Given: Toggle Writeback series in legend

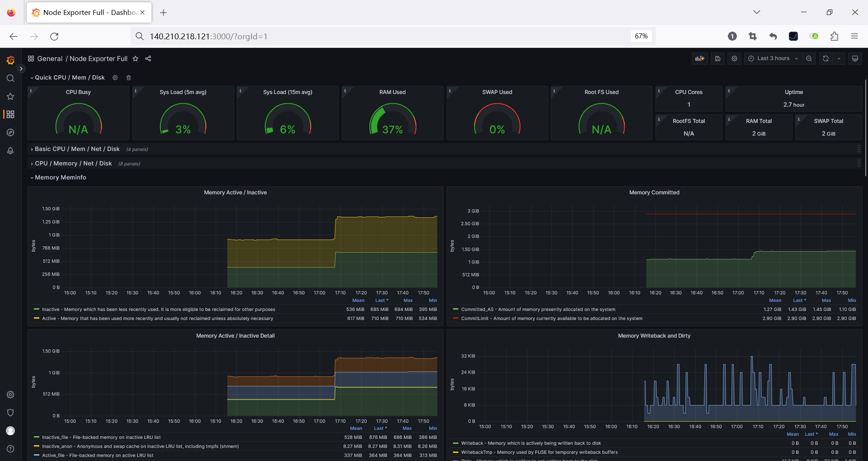Looking at the screenshot, I should pyautogui.click(x=531, y=443).
